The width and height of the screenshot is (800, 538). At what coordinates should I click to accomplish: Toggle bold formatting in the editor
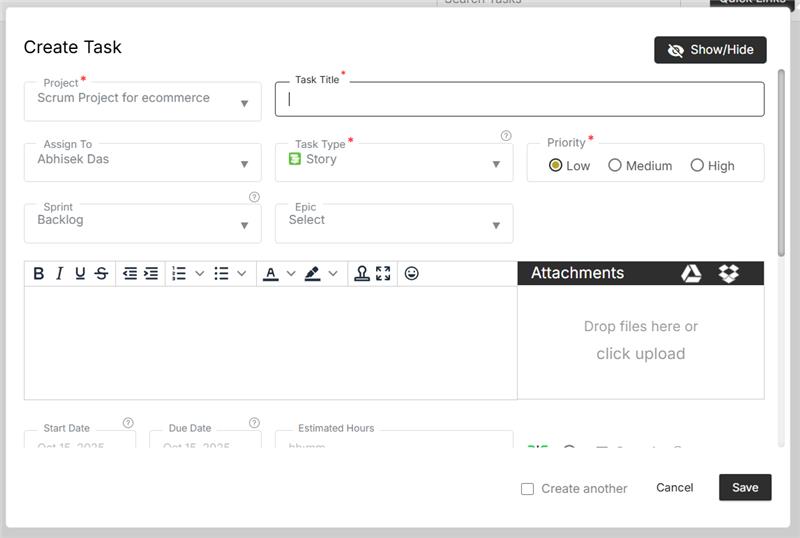point(39,273)
